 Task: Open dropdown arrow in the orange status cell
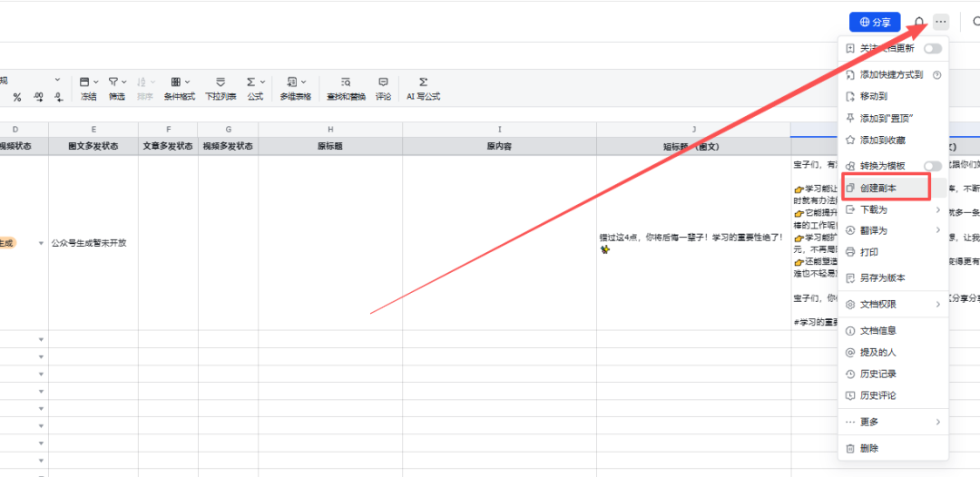tap(41, 243)
